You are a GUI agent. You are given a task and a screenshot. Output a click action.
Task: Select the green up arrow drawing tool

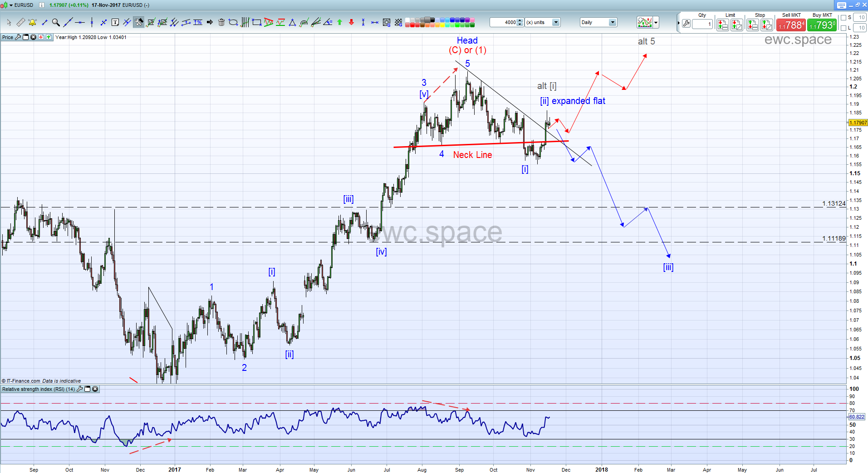[x=339, y=22]
